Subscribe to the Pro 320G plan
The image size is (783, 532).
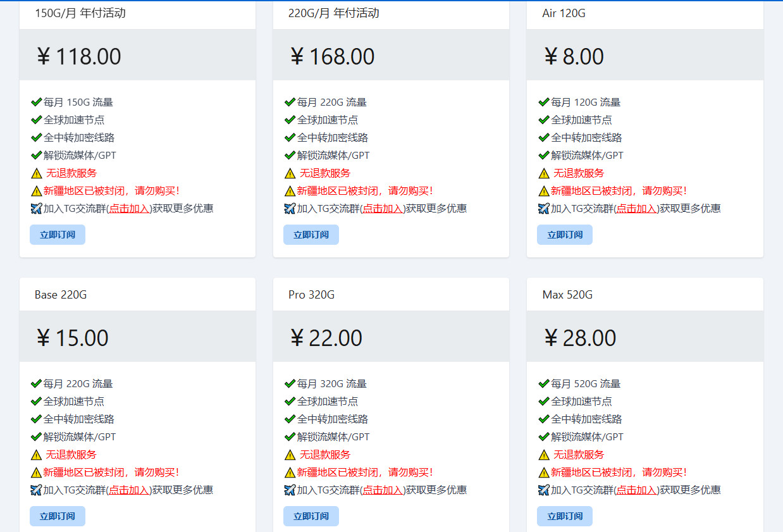coord(311,516)
